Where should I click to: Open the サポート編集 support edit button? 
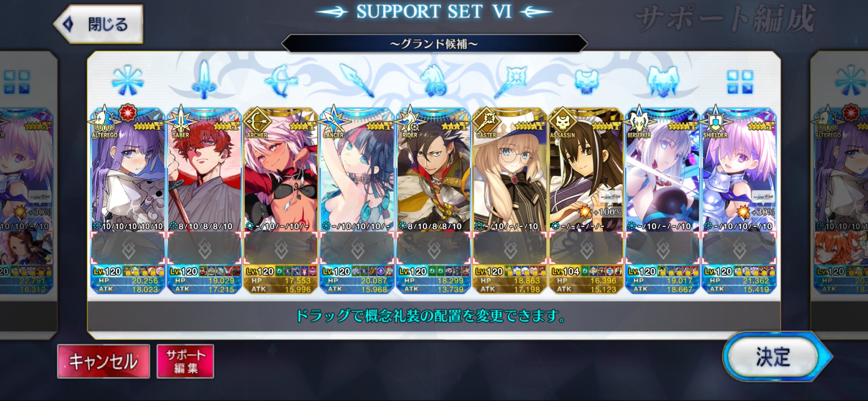click(185, 361)
